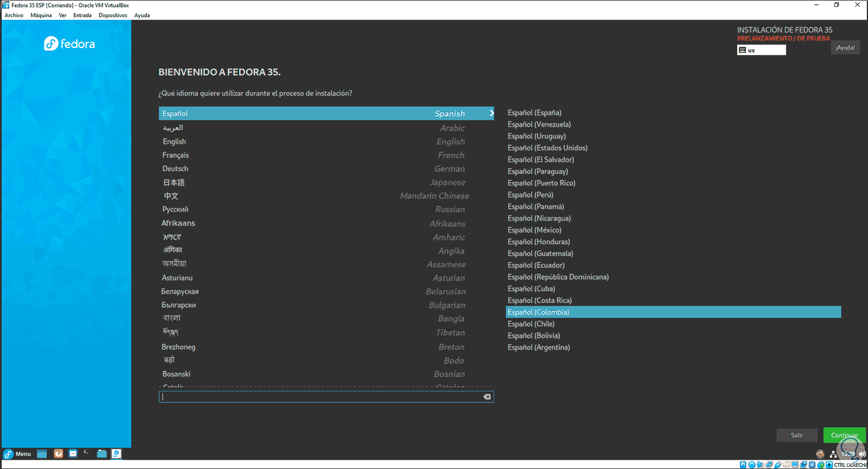This screenshot has width=868, height=469.
Task: Select the highlighted Español (Colombia) locale
Action: tap(674, 312)
